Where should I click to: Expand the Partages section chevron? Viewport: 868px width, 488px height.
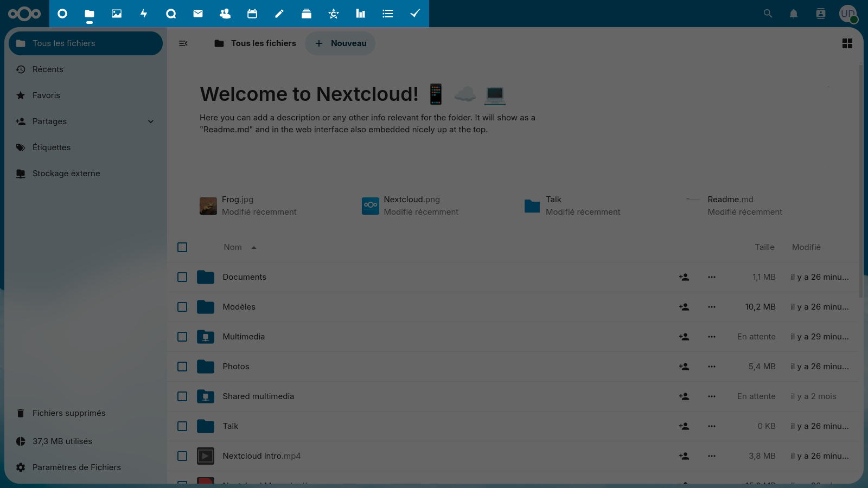click(151, 121)
